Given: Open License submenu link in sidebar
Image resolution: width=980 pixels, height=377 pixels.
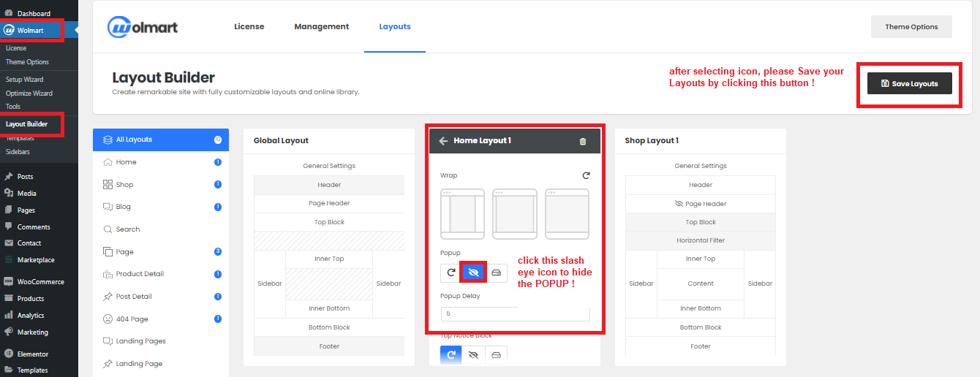Looking at the screenshot, I should pos(16,48).
